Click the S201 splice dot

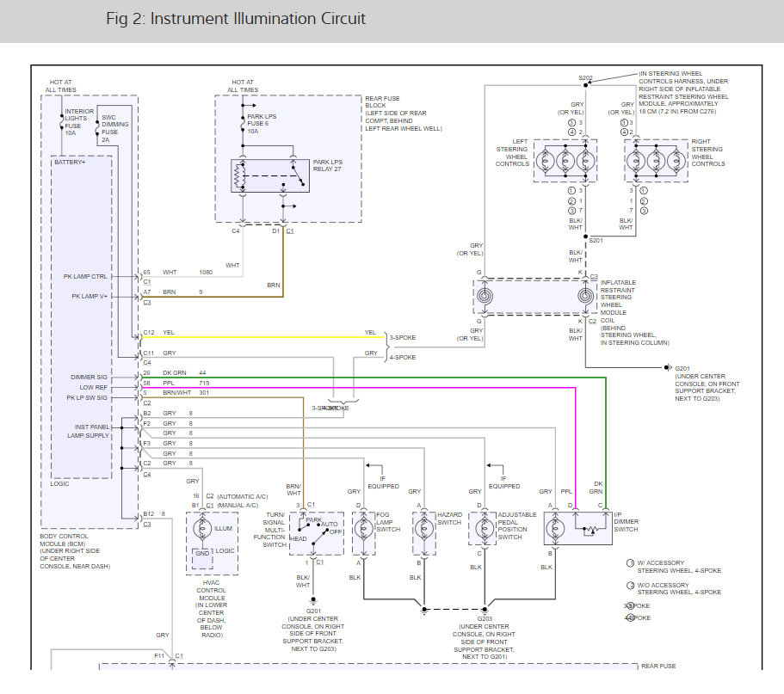point(585,236)
